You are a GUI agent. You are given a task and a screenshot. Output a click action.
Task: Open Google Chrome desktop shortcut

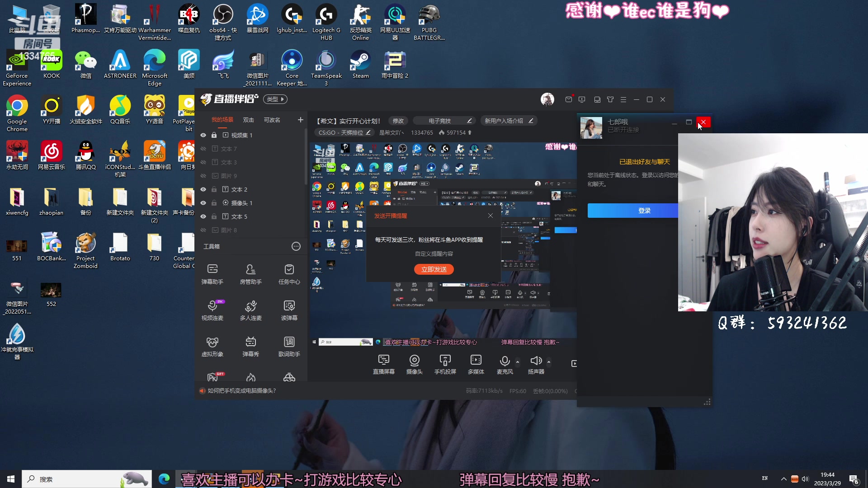click(x=17, y=113)
